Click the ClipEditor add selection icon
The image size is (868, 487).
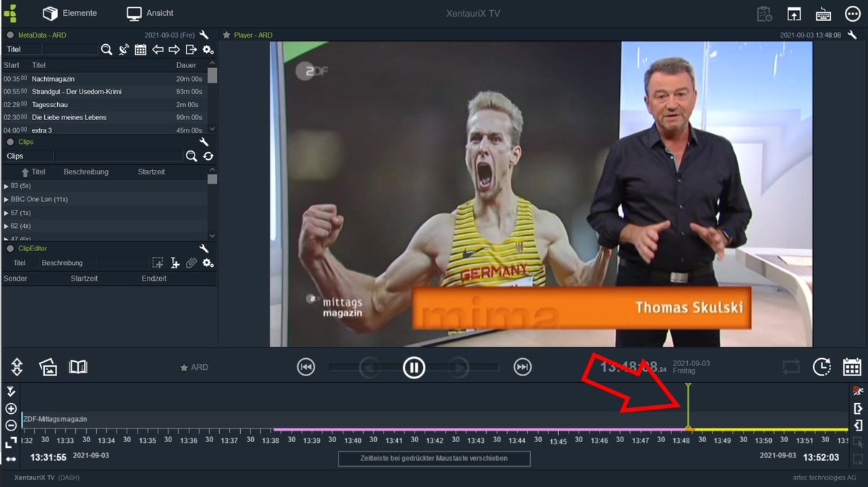point(157,263)
